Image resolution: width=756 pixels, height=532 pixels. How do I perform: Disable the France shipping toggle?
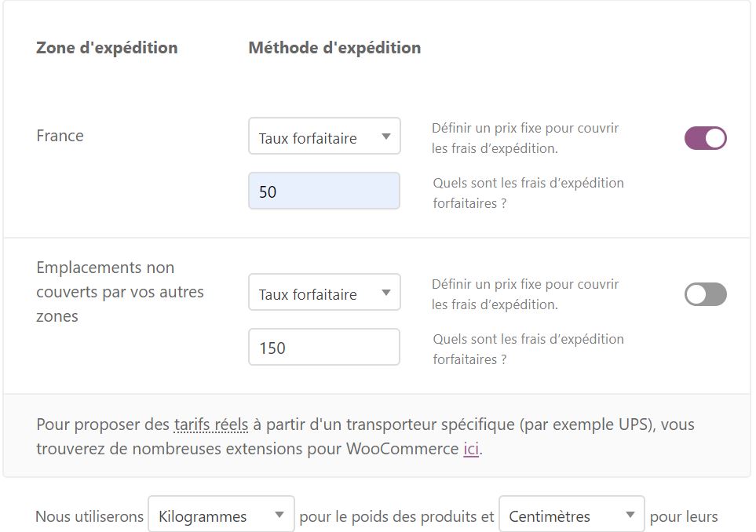[x=703, y=137]
